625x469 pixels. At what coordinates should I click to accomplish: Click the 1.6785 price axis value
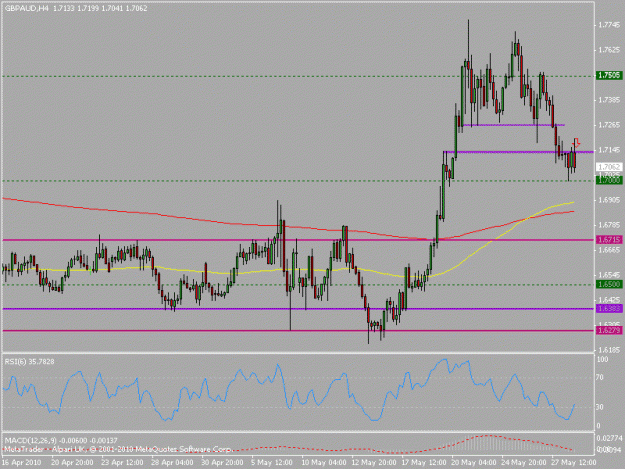609,225
